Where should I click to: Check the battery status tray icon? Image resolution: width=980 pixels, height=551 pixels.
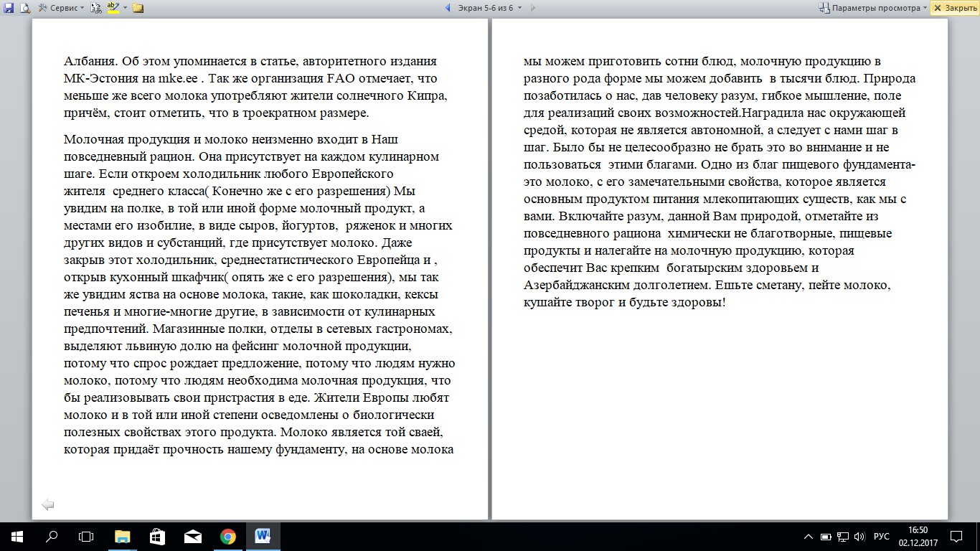(x=826, y=537)
